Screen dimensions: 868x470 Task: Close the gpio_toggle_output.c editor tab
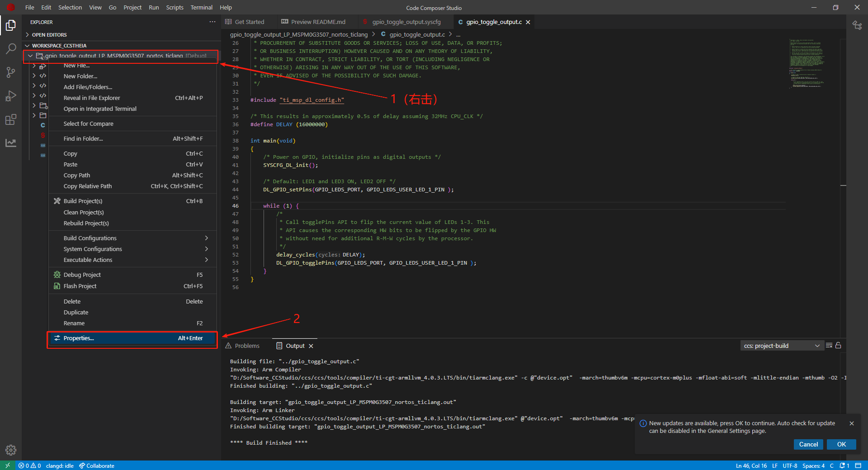(x=528, y=22)
